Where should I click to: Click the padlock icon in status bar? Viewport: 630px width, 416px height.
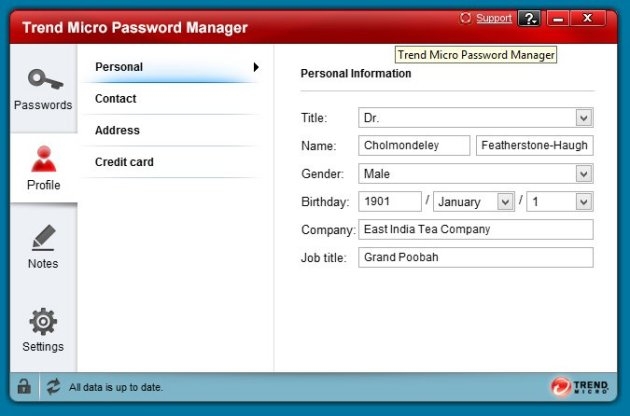tap(24, 387)
